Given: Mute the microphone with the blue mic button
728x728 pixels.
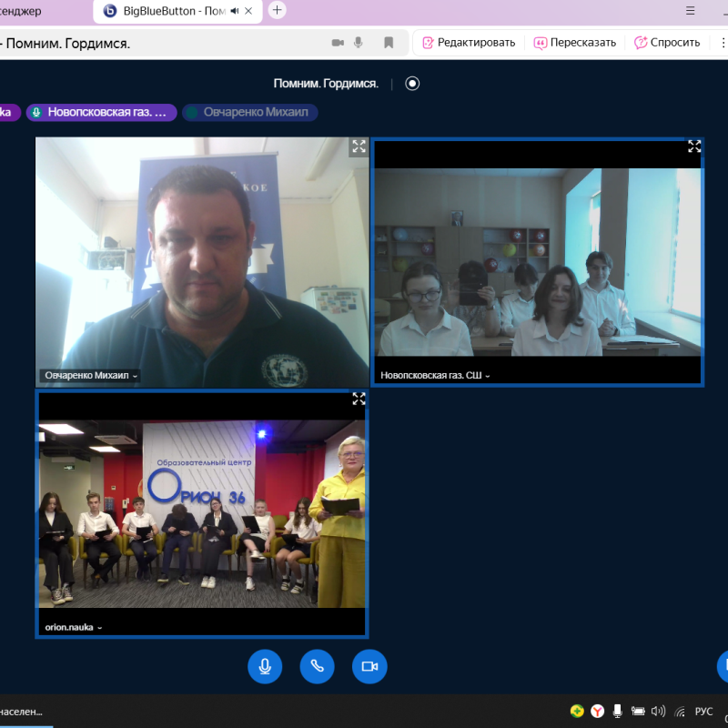Looking at the screenshot, I should coord(265,666).
